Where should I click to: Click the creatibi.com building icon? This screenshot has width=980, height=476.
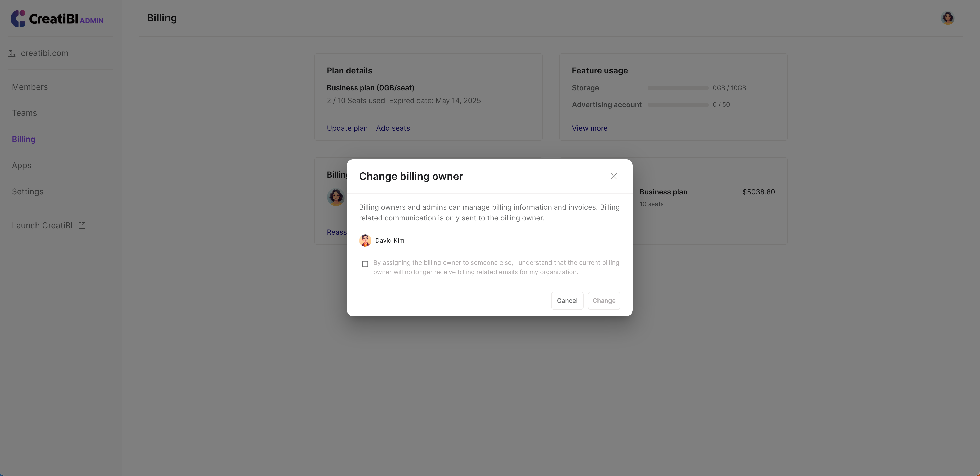12,54
